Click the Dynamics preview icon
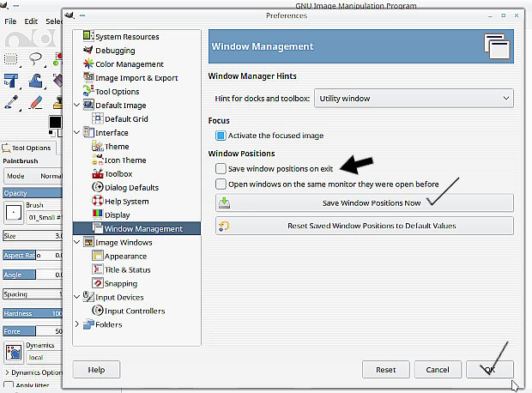 pyautogui.click(x=14, y=352)
